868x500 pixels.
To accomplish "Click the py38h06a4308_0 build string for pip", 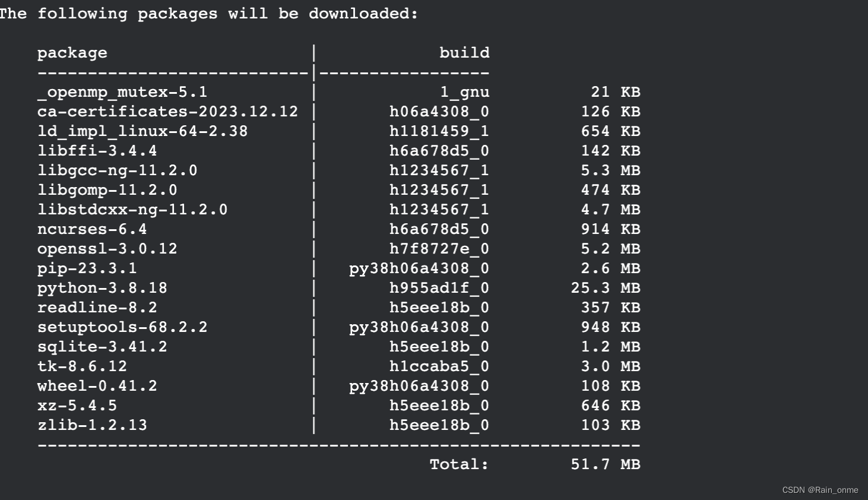I will tap(419, 268).
